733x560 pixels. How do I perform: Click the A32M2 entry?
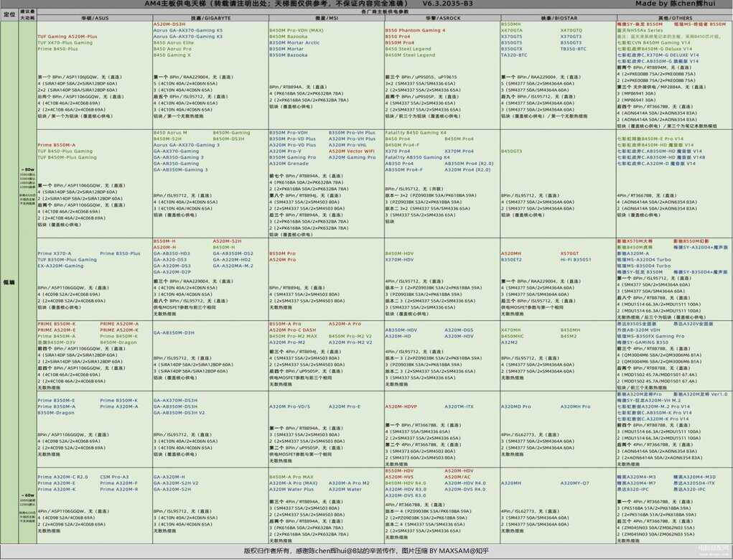[509, 342]
